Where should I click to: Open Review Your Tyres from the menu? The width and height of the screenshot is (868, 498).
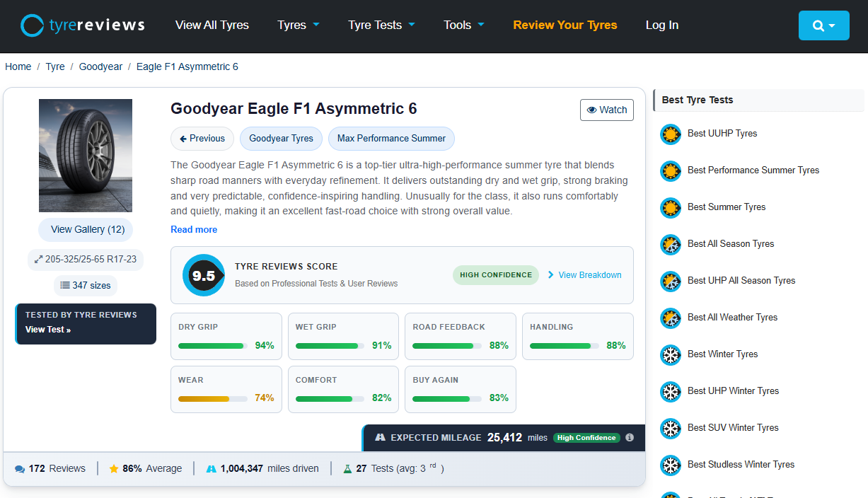[x=565, y=25]
